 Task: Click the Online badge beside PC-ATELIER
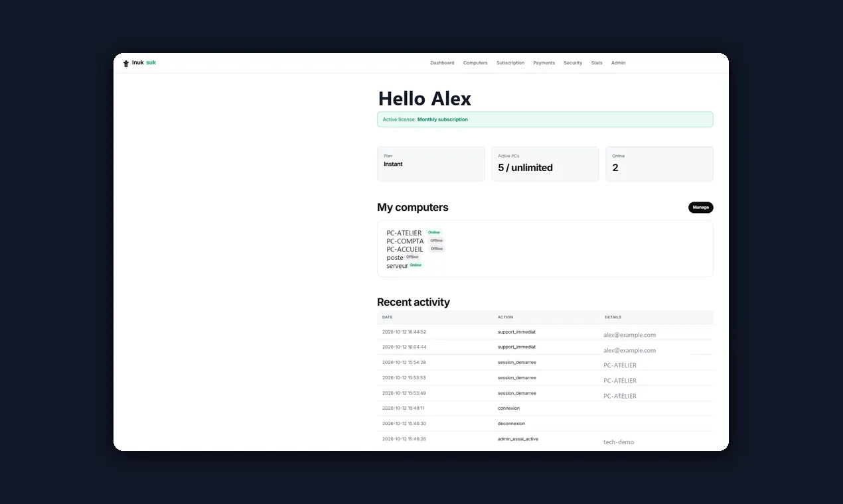coord(434,232)
